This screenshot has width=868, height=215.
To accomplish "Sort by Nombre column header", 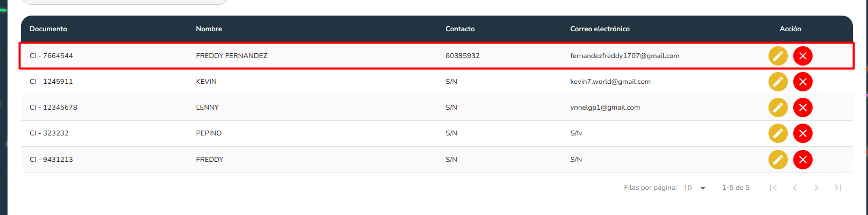I will click(x=209, y=29).
